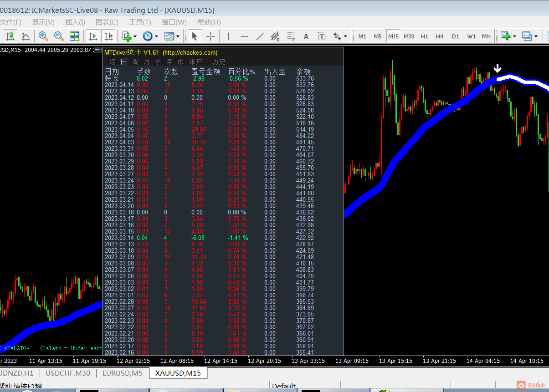This screenshot has width=549, height=392.
Task: Expand dropdown beside green plus icon
Action: point(514,36)
